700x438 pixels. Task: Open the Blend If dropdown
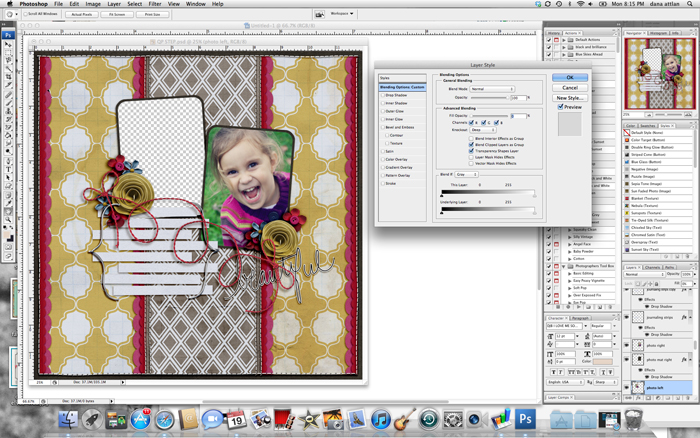pos(466,174)
